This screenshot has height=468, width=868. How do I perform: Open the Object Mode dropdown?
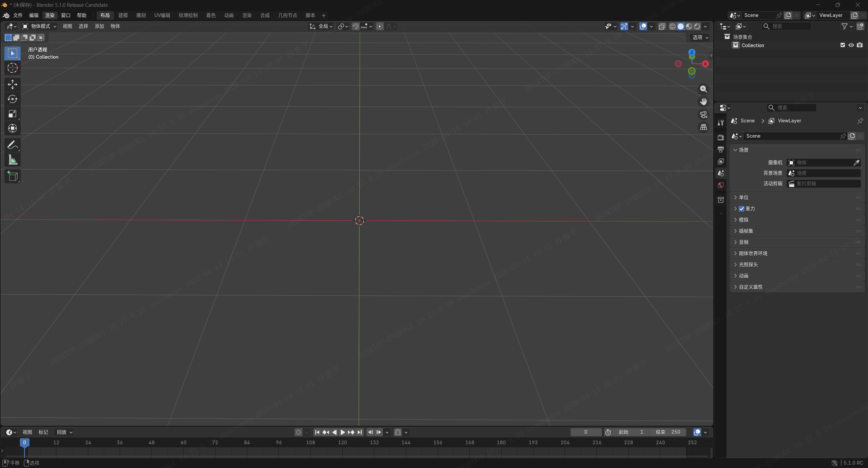[39, 26]
